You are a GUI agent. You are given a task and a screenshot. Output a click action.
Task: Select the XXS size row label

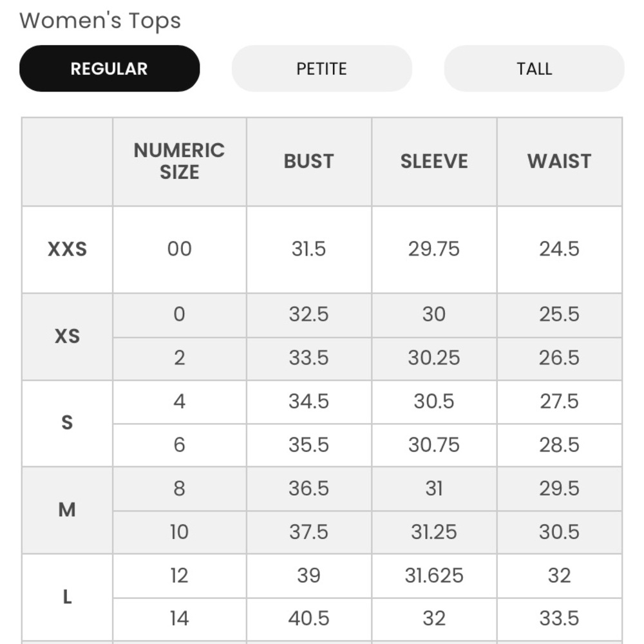[x=68, y=249]
